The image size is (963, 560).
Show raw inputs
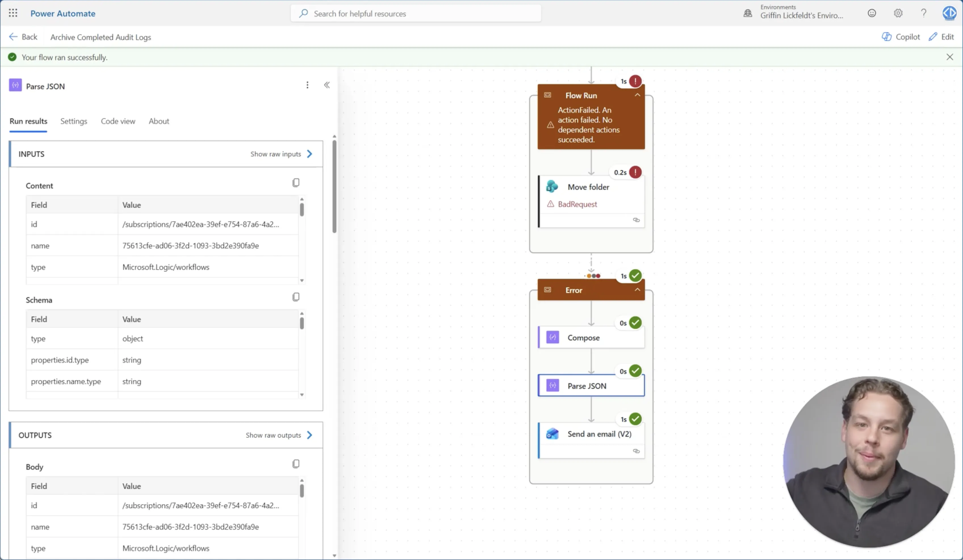[282, 154]
